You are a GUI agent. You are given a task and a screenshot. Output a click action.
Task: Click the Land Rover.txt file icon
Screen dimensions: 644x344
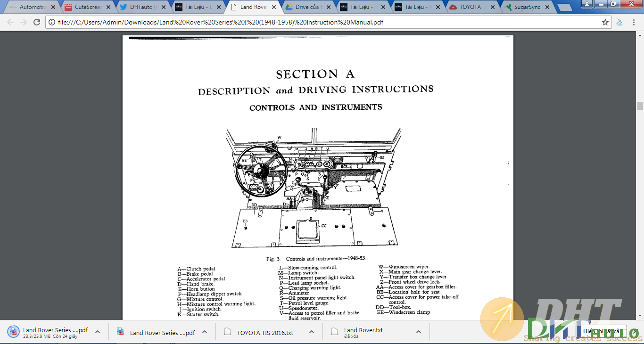click(335, 332)
